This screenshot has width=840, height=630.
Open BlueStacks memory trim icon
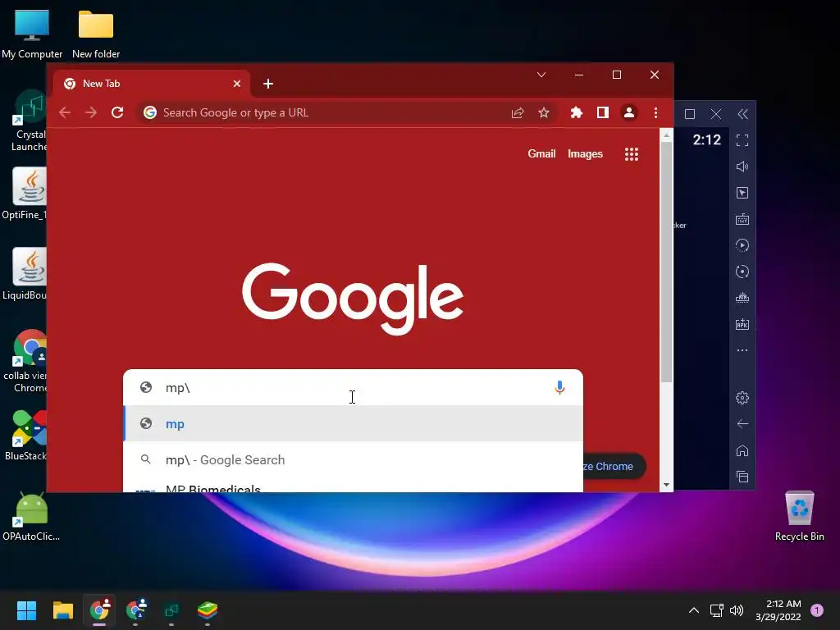pos(742,298)
